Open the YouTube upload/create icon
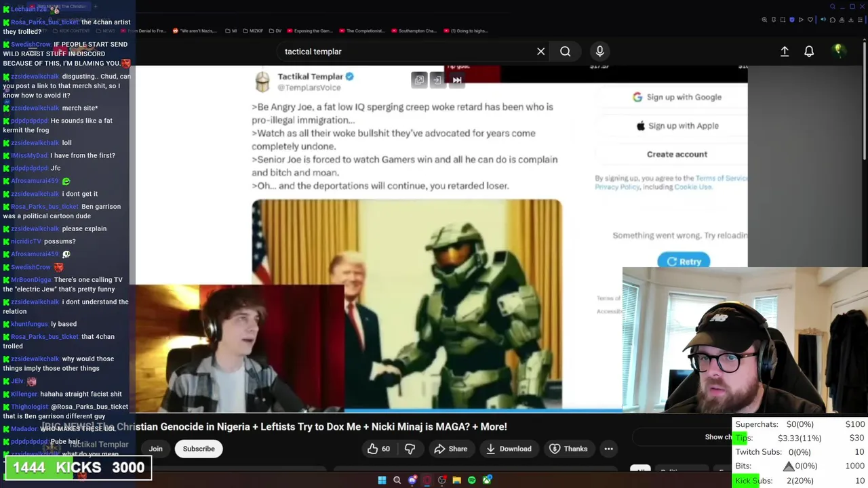Image resolution: width=868 pixels, height=488 pixels. [x=785, y=52]
